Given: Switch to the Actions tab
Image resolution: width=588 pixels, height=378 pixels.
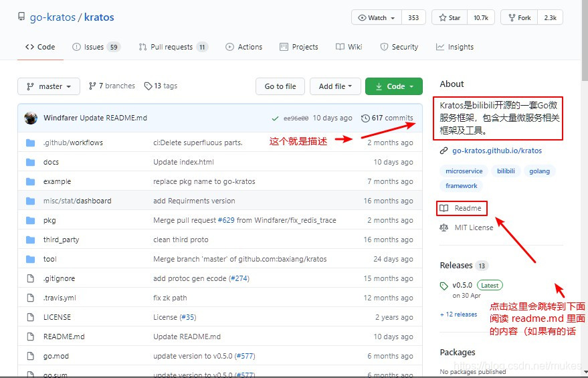Looking at the screenshot, I should [x=243, y=47].
